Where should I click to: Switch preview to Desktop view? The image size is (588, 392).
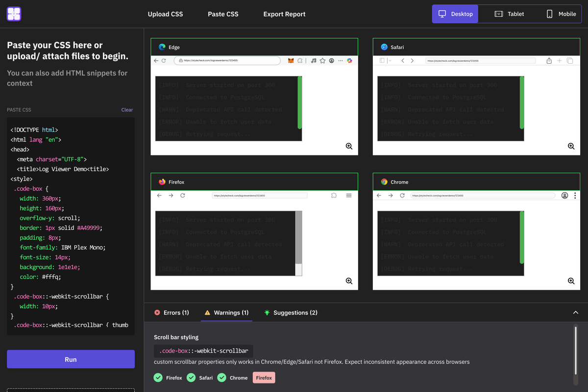[455, 14]
